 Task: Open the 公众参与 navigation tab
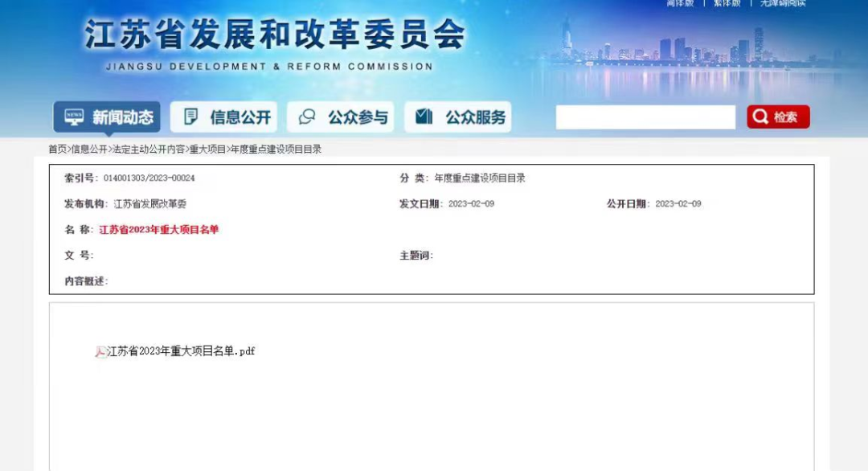(x=341, y=117)
